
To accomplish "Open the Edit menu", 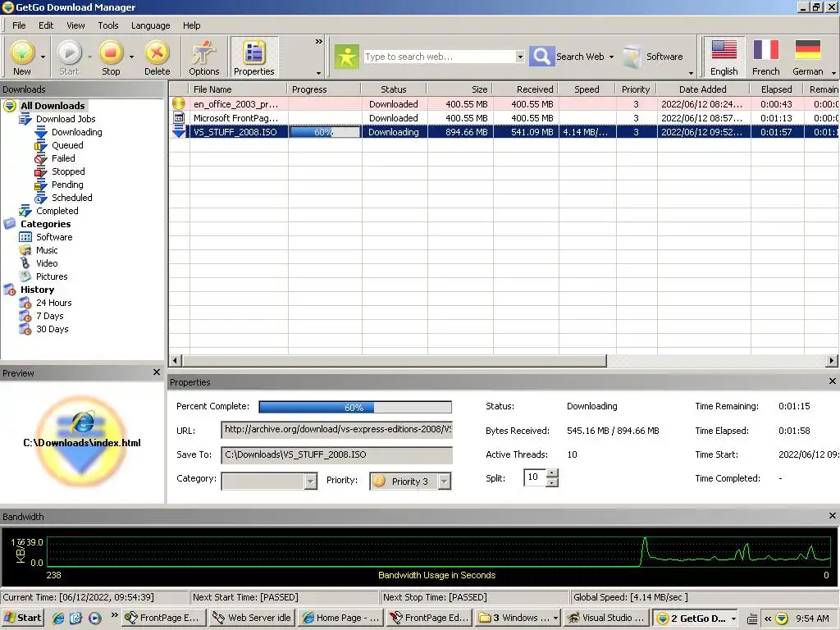I will tap(46, 25).
